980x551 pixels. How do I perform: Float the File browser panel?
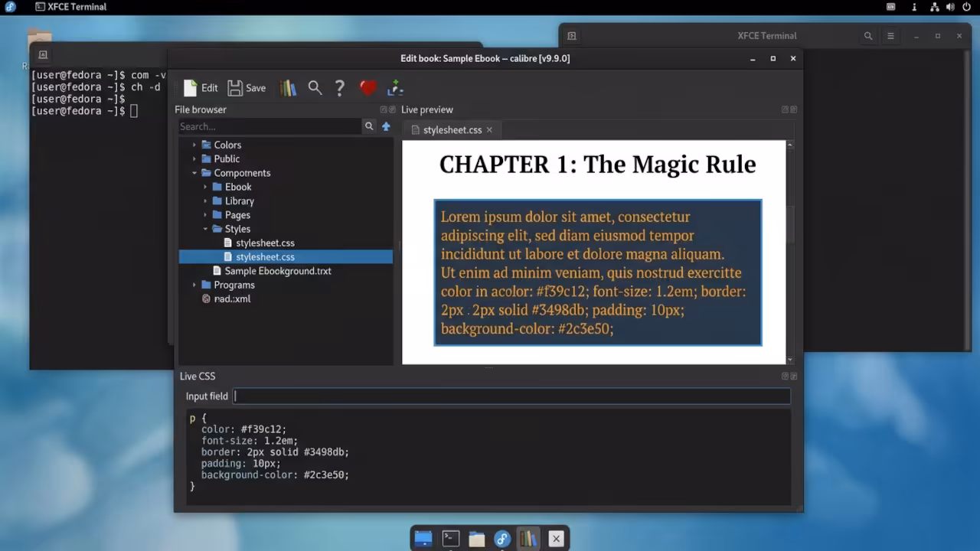pyautogui.click(x=384, y=109)
